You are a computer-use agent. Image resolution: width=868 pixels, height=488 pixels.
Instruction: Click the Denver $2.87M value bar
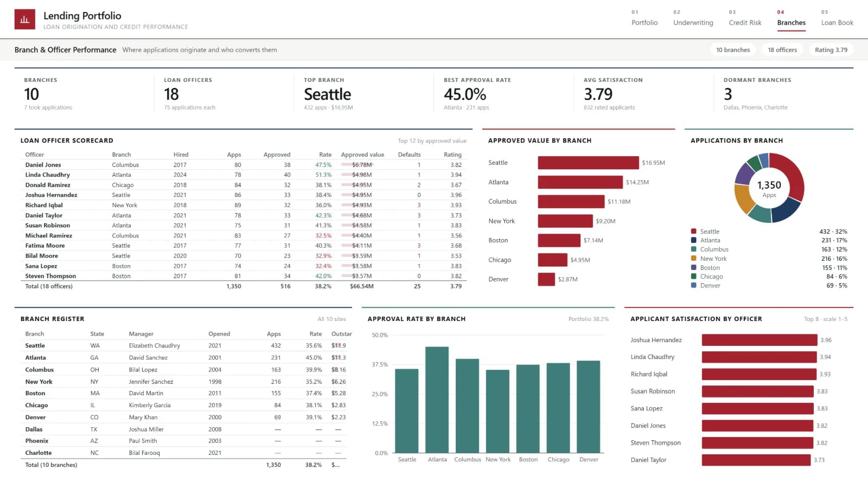point(546,279)
